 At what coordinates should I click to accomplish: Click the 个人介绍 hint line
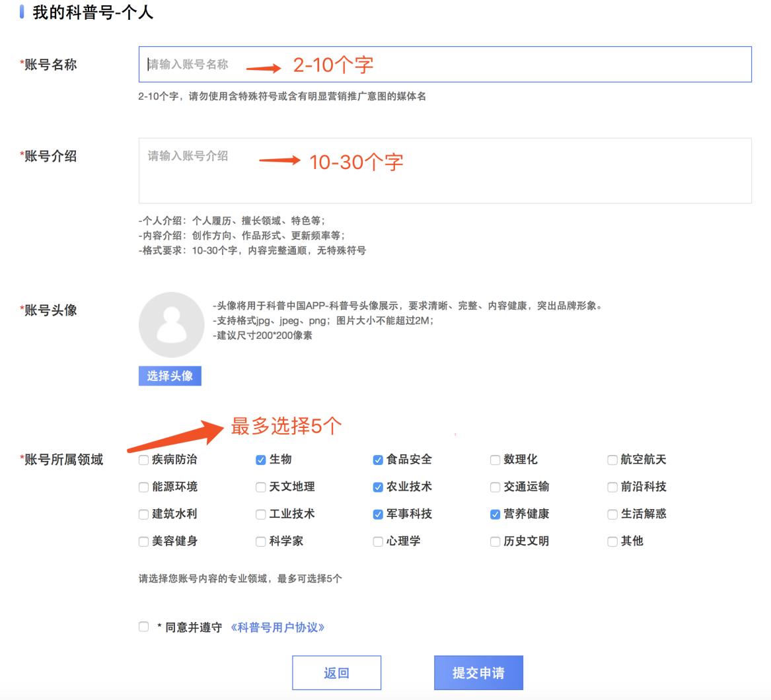pyautogui.click(x=232, y=221)
